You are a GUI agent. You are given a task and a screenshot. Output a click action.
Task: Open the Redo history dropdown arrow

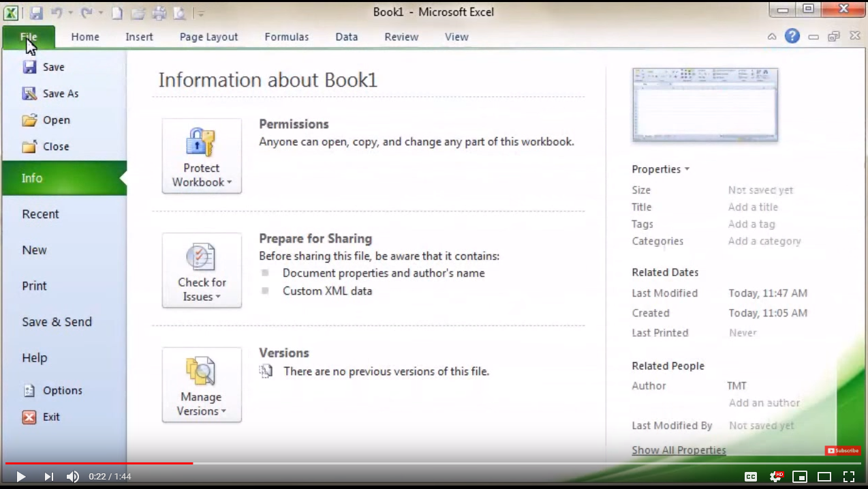click(x=100, y=12)
